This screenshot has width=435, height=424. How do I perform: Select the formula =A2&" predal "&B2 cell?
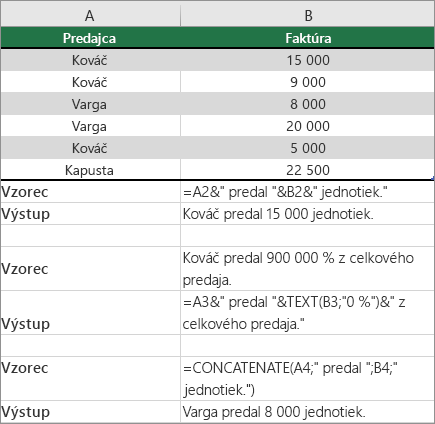307,192
